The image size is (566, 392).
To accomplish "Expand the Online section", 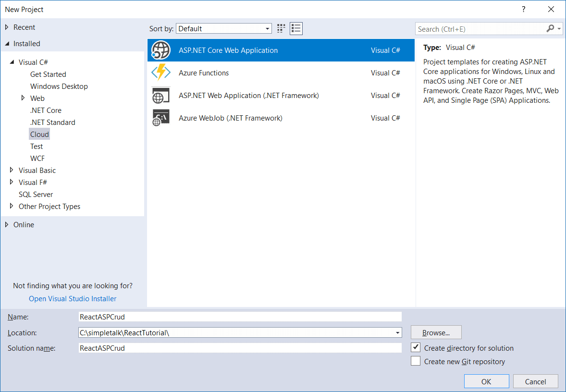I will point(7,224).
